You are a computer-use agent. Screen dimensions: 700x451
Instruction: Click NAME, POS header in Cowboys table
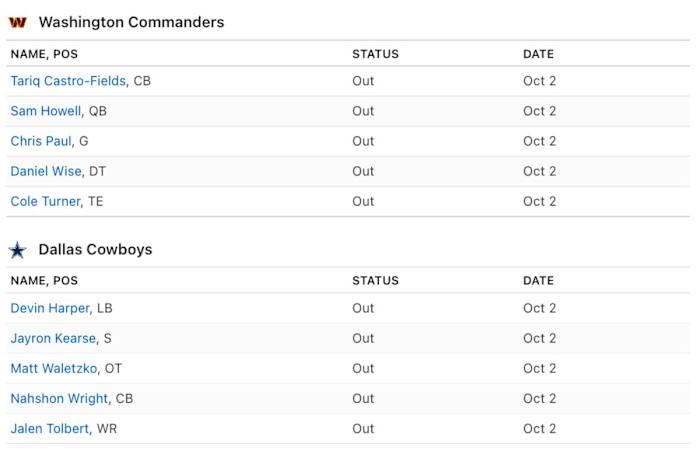click(44, 281)
